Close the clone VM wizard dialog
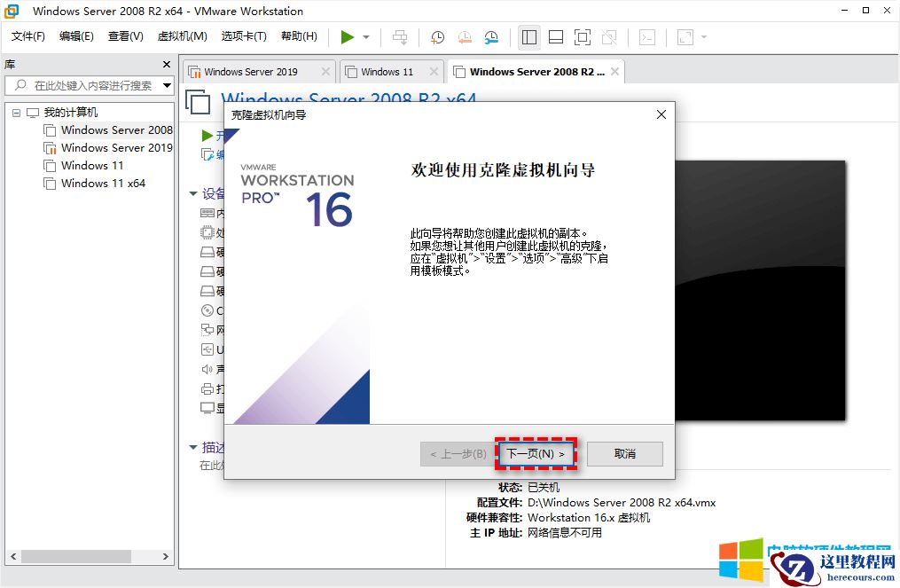 click(661, 114)
